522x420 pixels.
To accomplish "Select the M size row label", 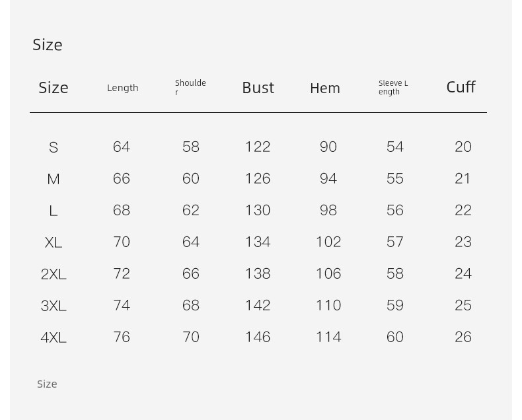I will click(x=54, y=179).
